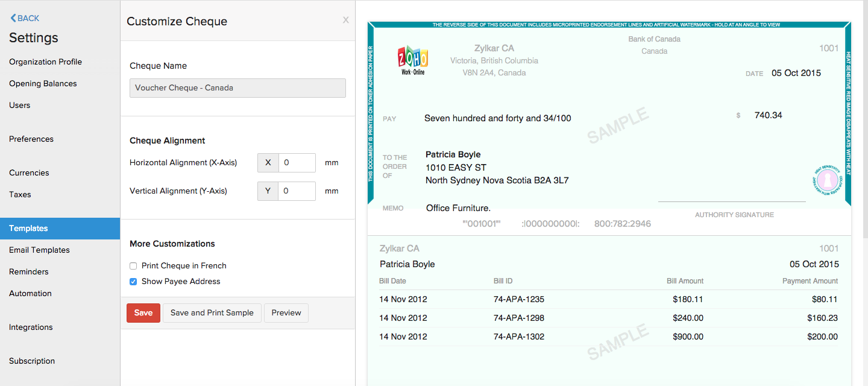868x386 pixels.
Task: Open Organization Profile settings
Action: [45, 62]
